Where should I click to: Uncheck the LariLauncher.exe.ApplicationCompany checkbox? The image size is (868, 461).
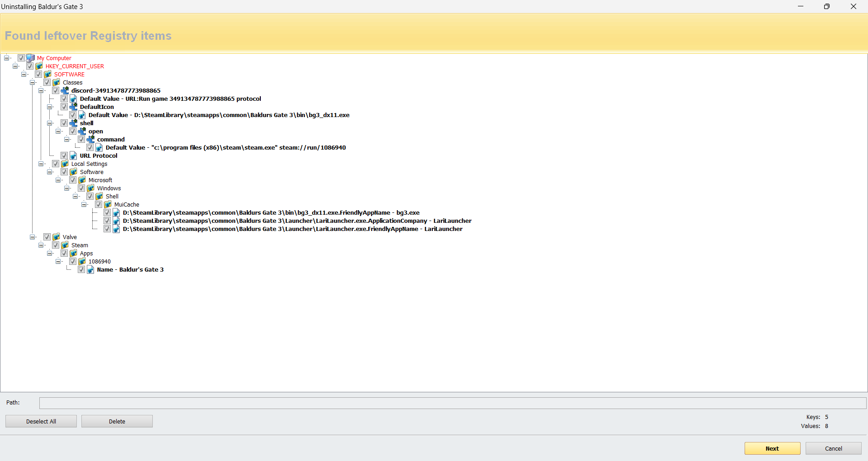point(107,221)
